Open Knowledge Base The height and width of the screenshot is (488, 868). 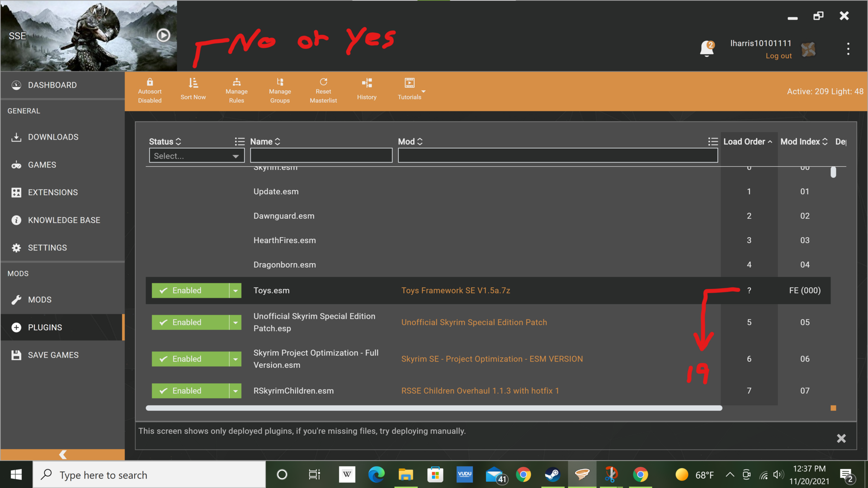click(62, 220)
